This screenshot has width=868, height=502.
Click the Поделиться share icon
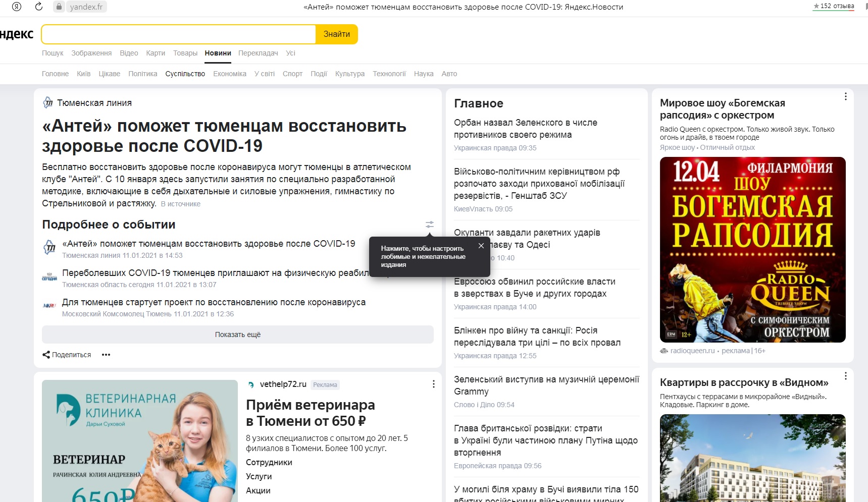click(46, 355)
